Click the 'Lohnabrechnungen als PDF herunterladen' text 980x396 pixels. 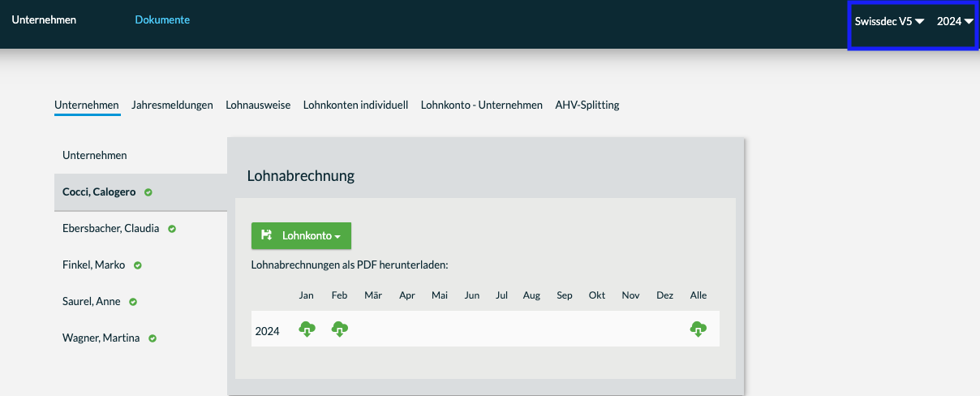click(350, 265)
